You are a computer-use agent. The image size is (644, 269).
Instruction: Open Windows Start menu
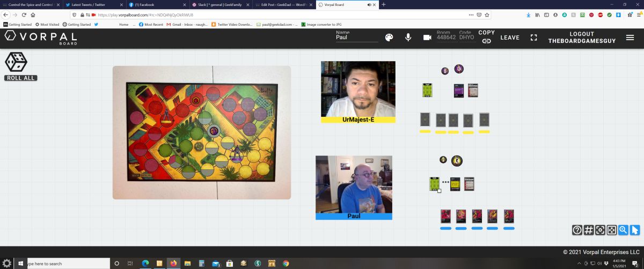pyautogui.click(x=21, y=264)
